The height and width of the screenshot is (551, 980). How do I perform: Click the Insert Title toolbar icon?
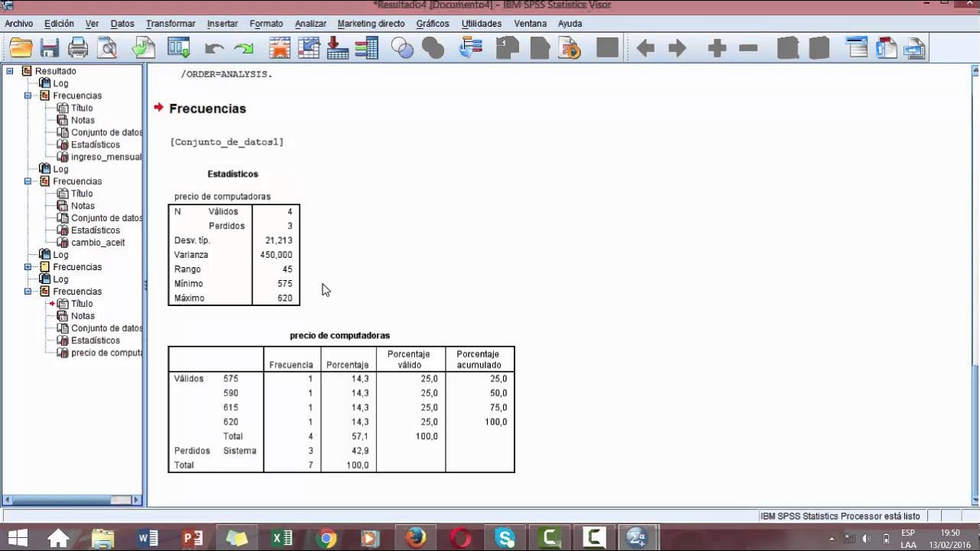click(x=886, y=48)
